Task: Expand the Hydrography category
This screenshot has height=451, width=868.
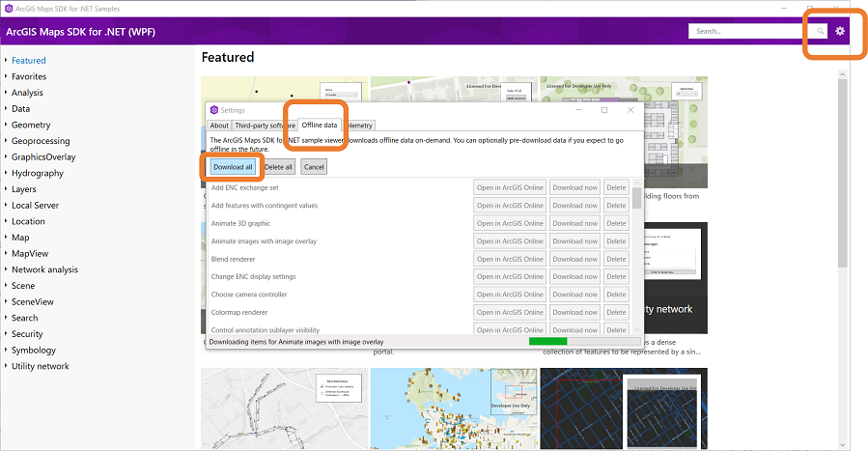Action: point(6,173)
